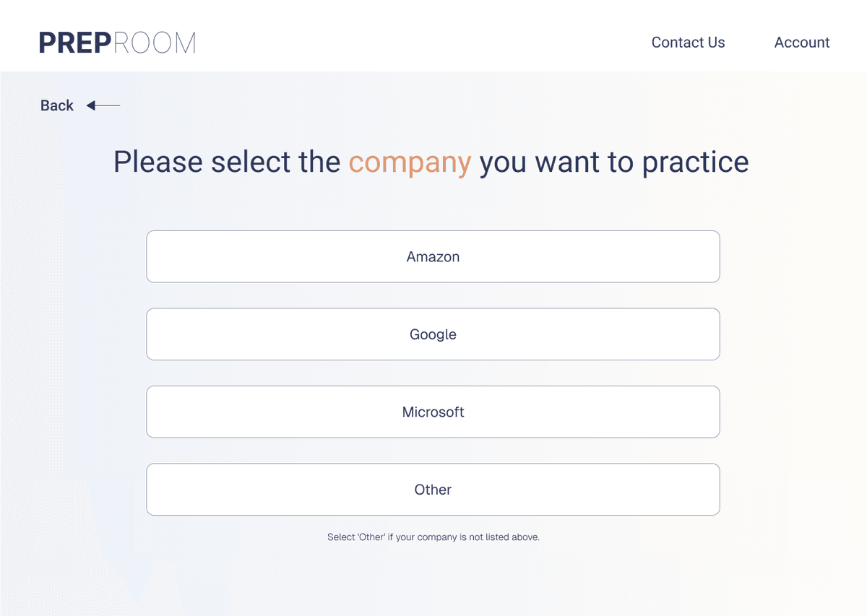Pick the Microsoft company button

(x=433, y=412)
